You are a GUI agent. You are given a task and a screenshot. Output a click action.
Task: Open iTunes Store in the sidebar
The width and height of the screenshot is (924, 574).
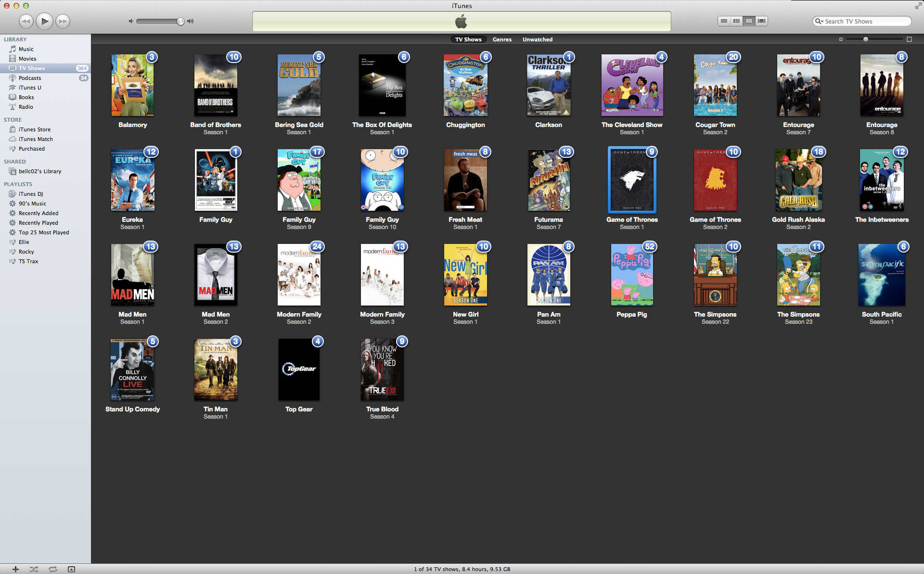(34, 129)
